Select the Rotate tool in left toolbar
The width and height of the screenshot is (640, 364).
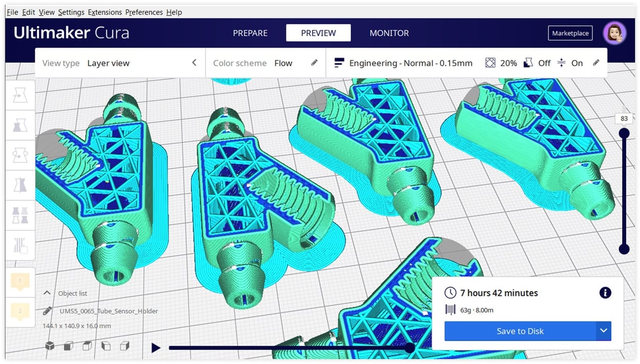coord(20,155)
